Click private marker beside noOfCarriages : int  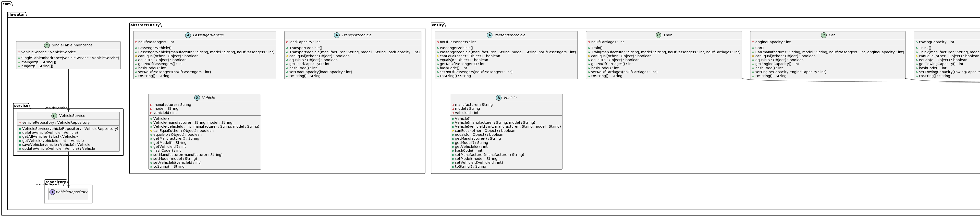(x=589, y=42)
